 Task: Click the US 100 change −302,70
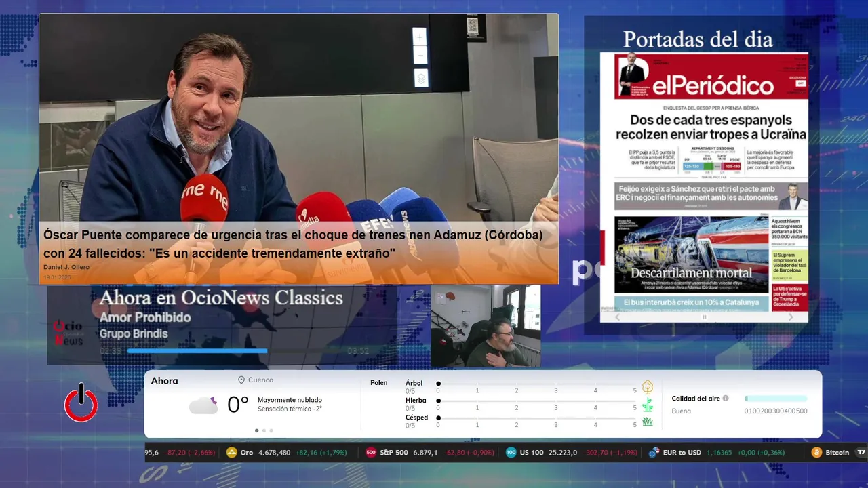(596, 453)
